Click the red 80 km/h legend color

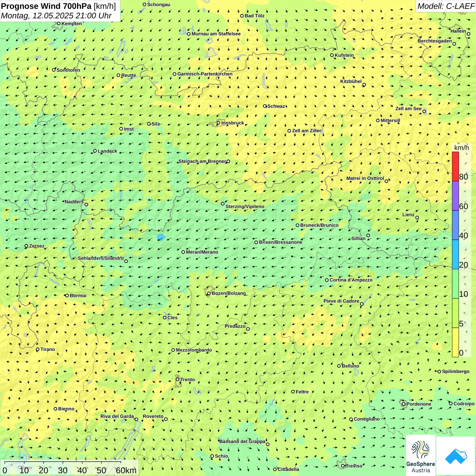tap(456, 166)
